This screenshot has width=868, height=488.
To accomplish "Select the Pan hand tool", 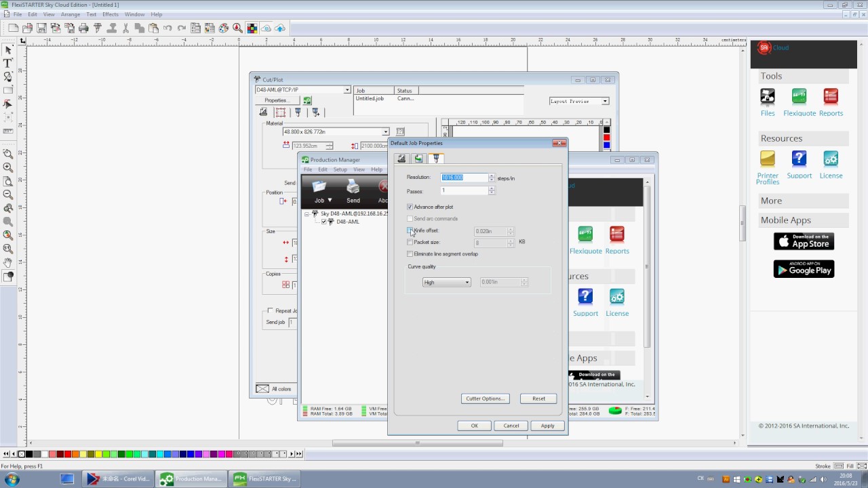I will (x=8, y=262).
